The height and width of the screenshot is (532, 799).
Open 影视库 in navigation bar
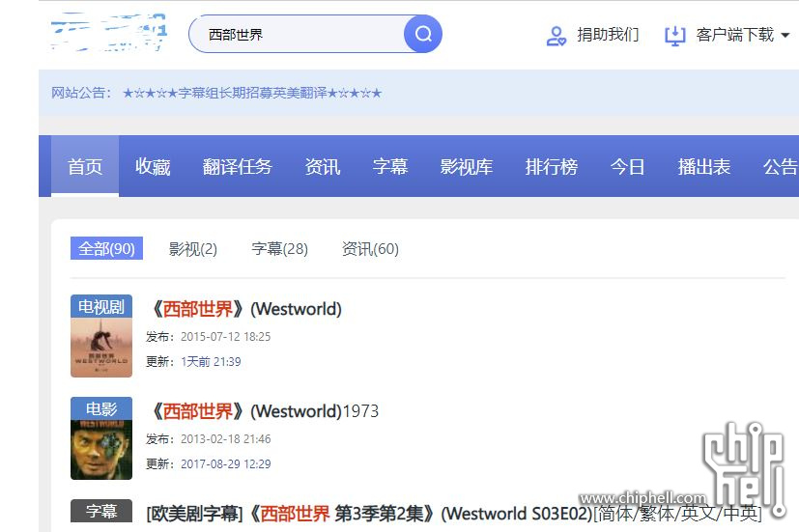click(467, 166)
